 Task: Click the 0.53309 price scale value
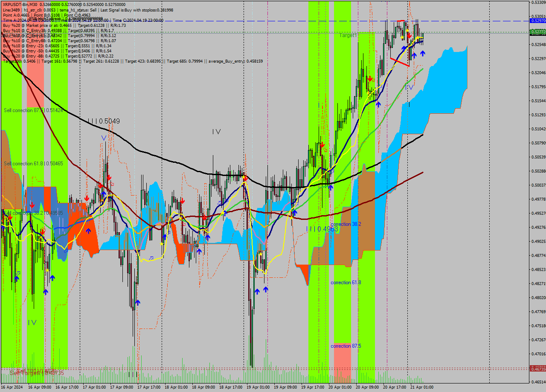[x=538, y=2]
